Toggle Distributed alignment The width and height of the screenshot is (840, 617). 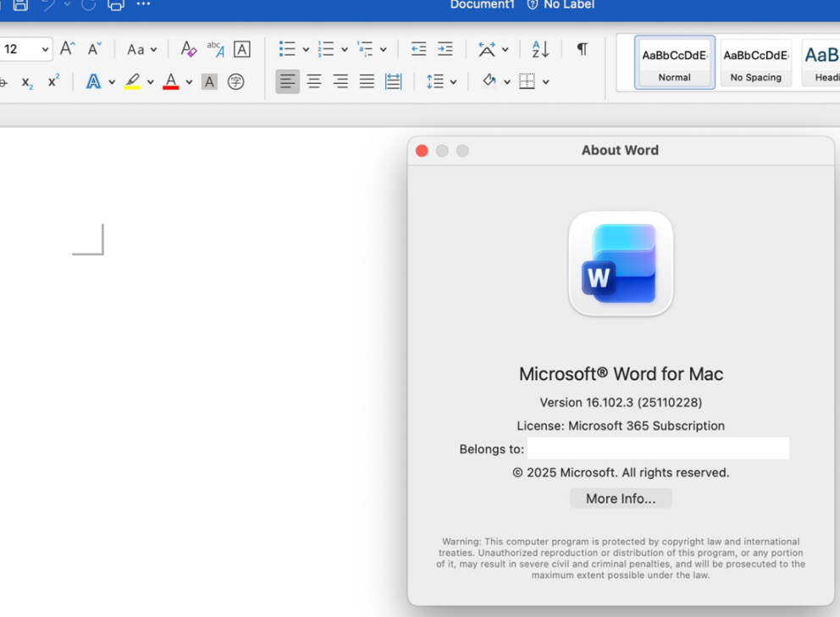click(393, 82)
